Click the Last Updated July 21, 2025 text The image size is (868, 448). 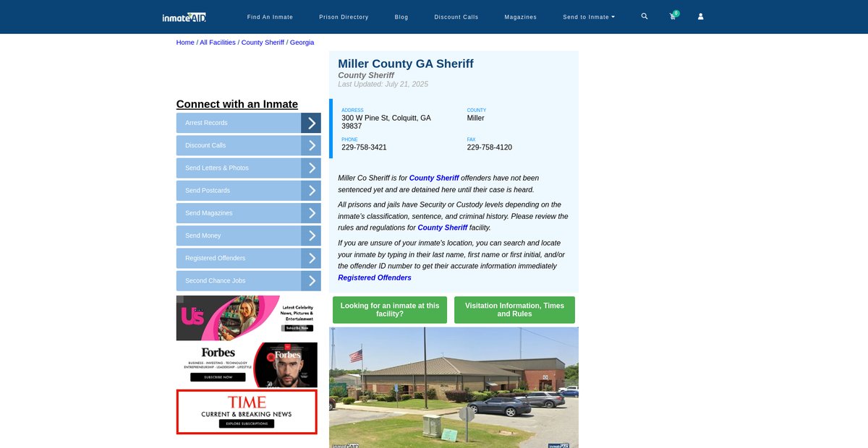coord(383,85)
